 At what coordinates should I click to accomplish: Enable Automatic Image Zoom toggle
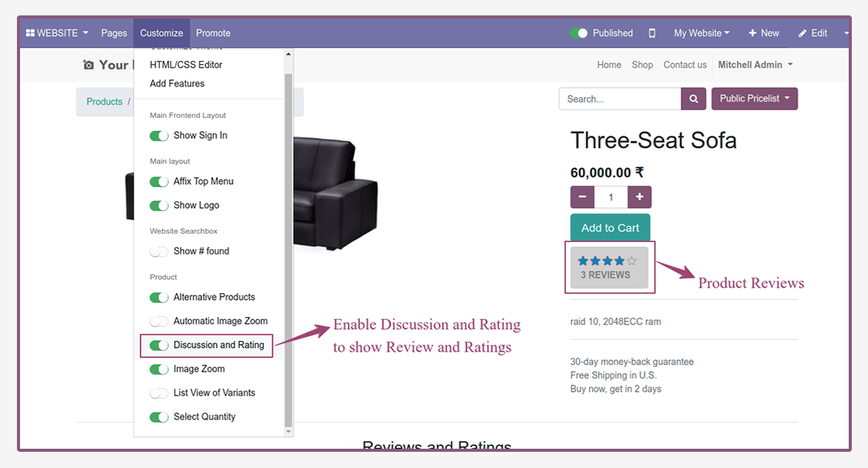coord(159,322)
